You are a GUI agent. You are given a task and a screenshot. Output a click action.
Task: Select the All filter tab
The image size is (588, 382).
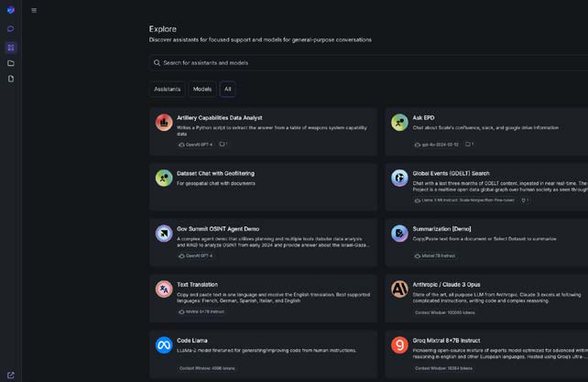point(227,89)
